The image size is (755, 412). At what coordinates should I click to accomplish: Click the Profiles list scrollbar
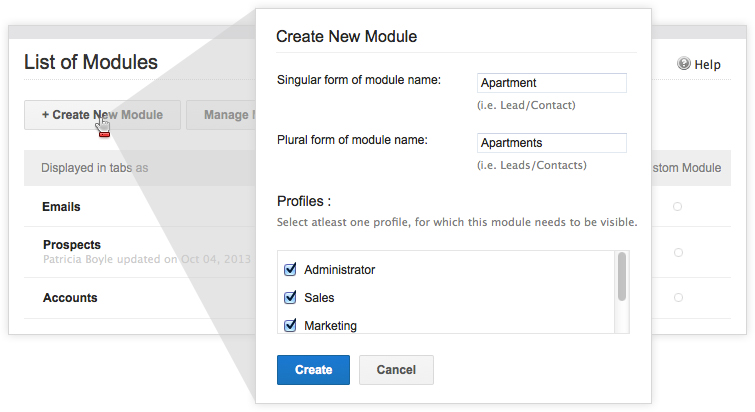click(x=622, y=277)
